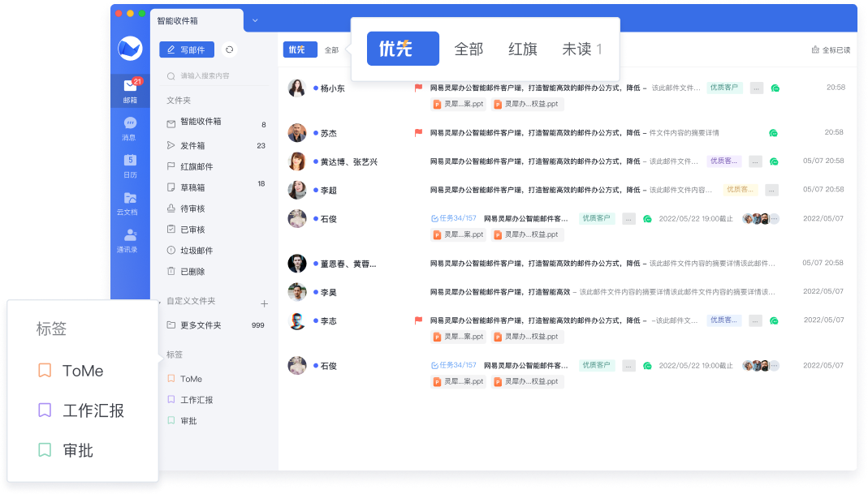Click the red flag on 杨小东's email

[419, 88]
